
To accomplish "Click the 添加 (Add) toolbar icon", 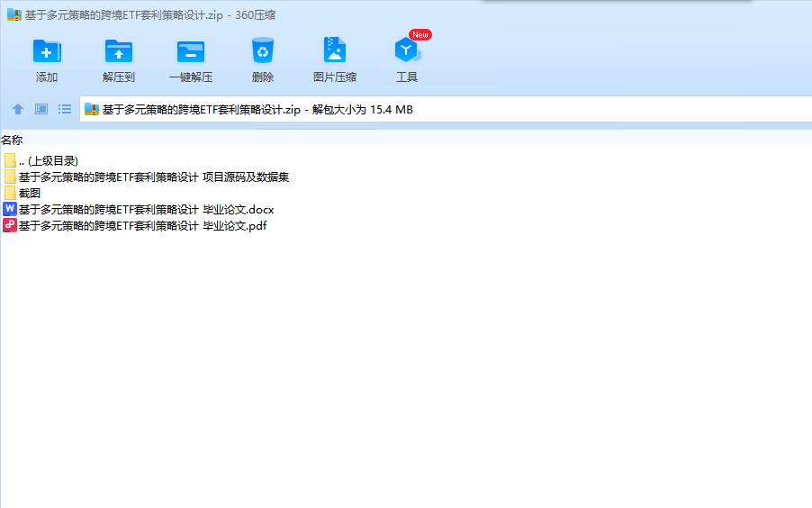I will 47,51.
